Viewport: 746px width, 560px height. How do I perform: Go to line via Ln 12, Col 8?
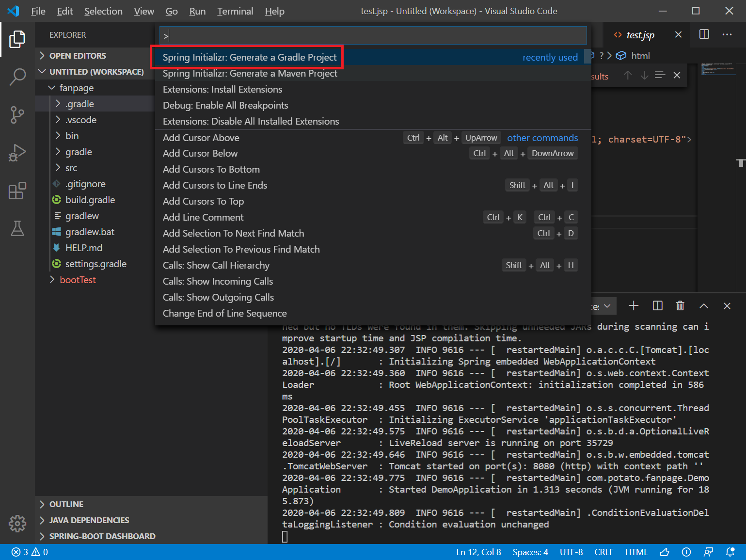pyautogui.click(x=479, y=552)
